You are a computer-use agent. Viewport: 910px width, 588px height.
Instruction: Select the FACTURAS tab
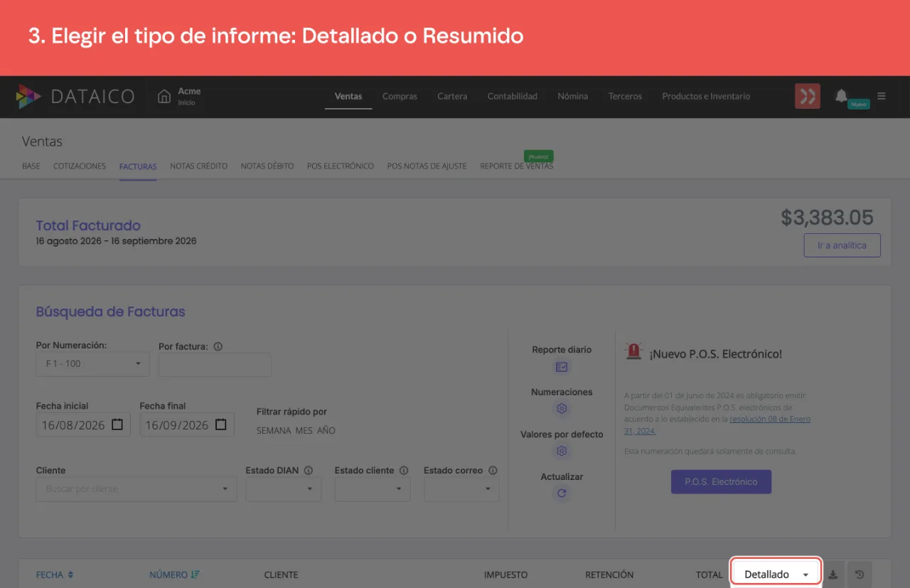pos(138,166)
